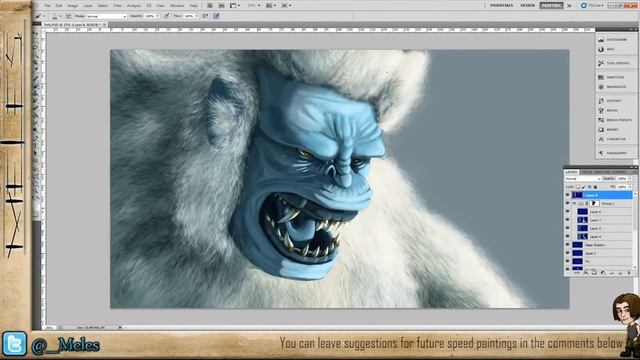Launch Mini Bridge from application bar
This screenshot has width=640, height=360.
(221, 6)
